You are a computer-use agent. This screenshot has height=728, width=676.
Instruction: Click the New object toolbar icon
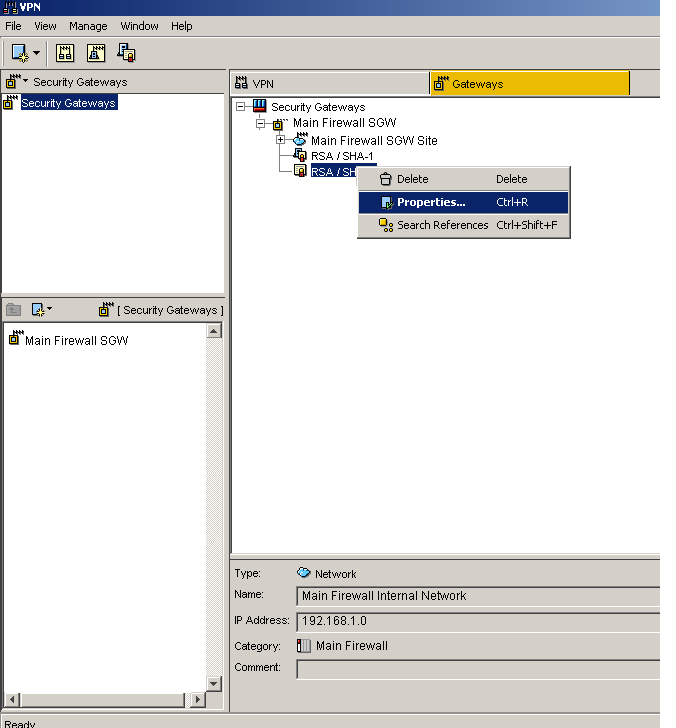[20, 52]
